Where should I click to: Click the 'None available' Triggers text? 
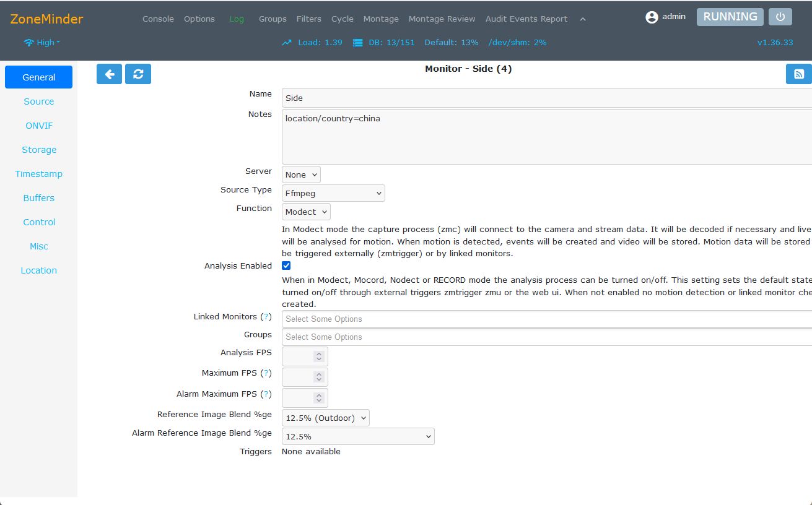tap(311, 452)
